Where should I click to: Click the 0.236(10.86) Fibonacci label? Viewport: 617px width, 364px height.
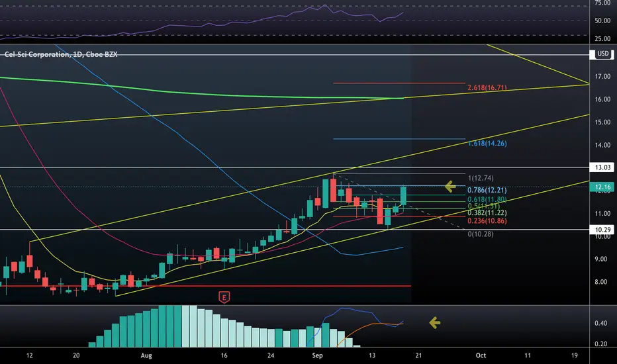pyautogui.click(x=487, y=221)
